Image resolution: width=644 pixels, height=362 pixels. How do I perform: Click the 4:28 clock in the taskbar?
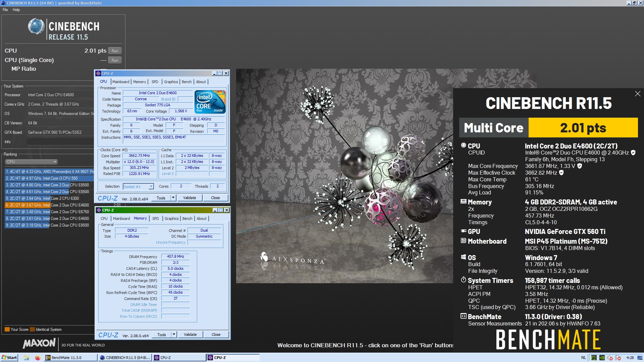[630, 358]
